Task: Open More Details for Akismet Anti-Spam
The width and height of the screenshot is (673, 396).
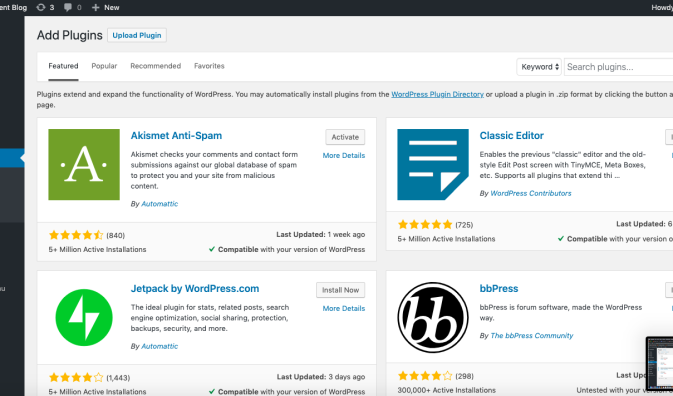Action: click(x=344, y=155)
